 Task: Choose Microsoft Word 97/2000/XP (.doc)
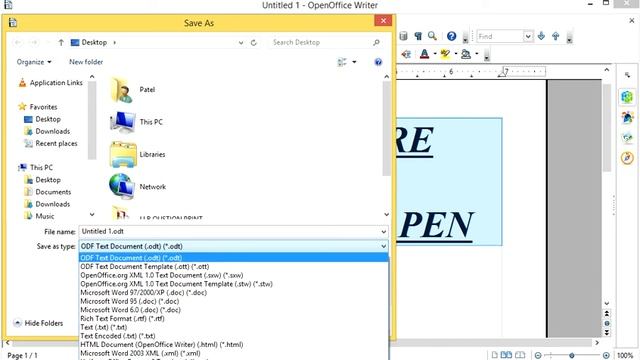(234, 293)
